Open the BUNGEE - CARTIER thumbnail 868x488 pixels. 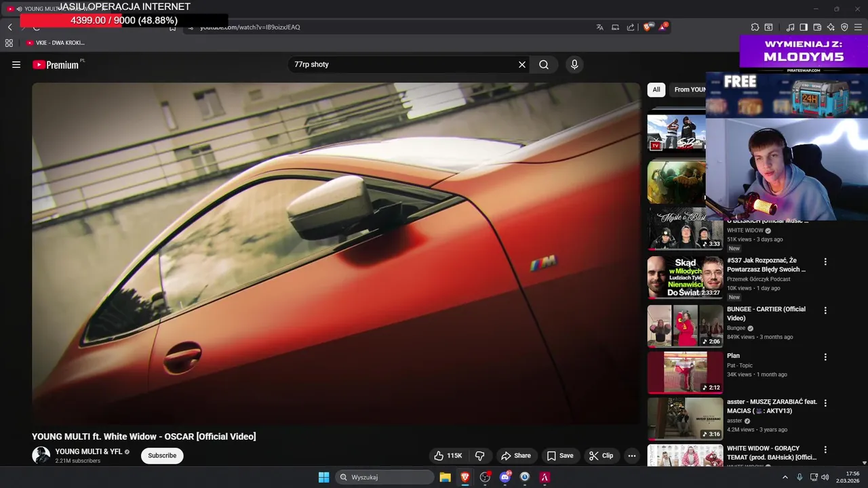coord(685,326)
